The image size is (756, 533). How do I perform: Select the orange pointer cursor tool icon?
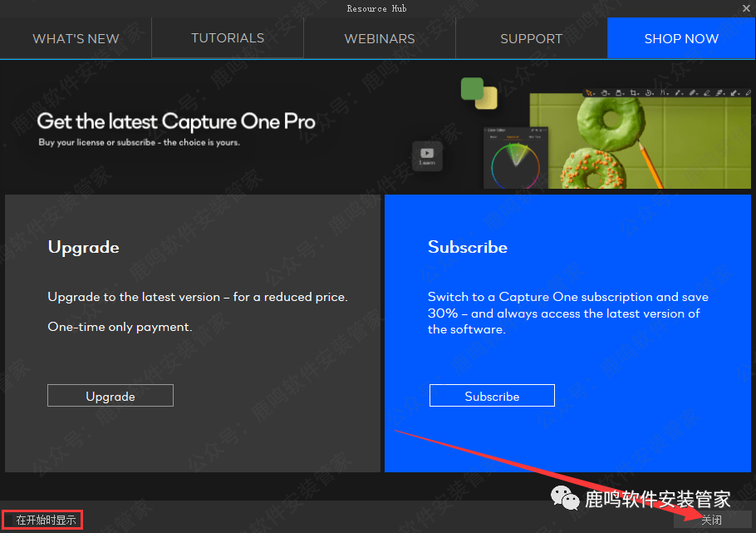coord(589,92)
